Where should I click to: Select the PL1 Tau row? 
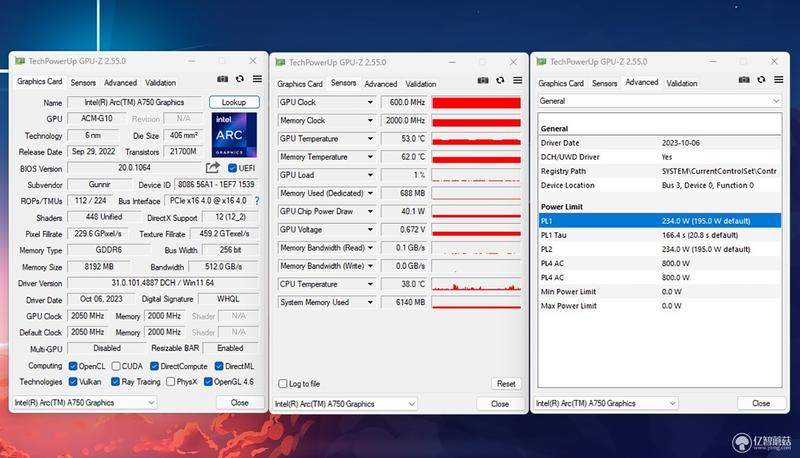coord(659,235)
